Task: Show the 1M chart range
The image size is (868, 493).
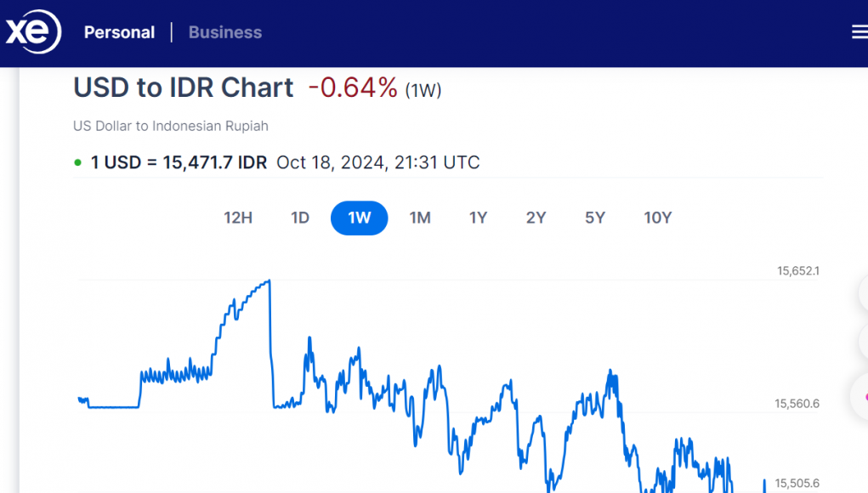Action: (x=420, y=218)
